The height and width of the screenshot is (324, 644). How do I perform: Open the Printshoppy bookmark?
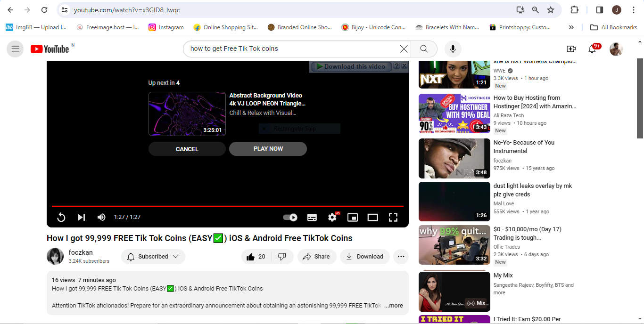pyautogui.click(x=520, y=27)
